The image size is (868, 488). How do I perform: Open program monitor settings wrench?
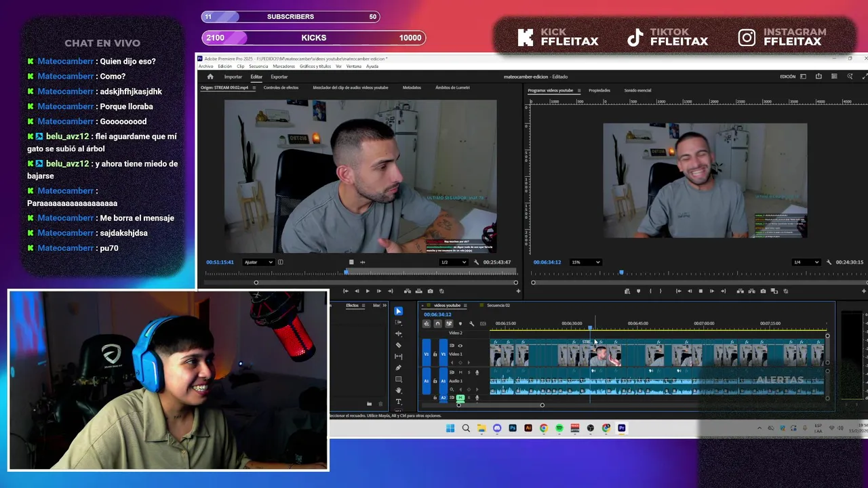(829, 262)
